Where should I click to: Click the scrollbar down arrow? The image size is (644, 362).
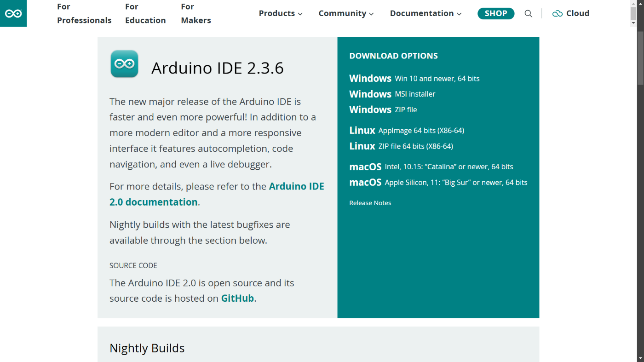click(x=640, y=358)
